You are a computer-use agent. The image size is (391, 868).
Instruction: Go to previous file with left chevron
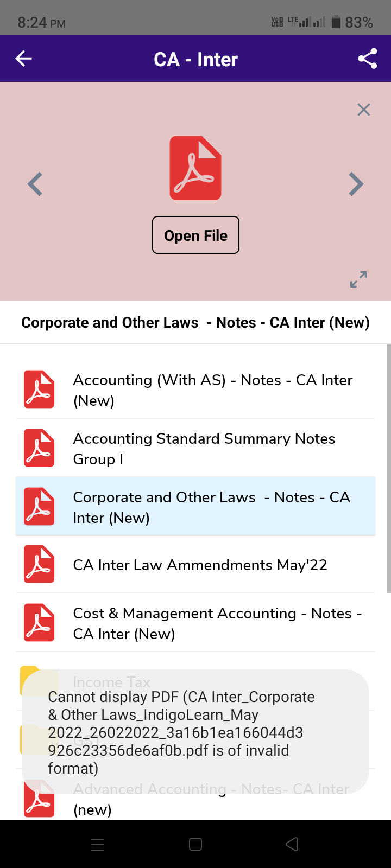point(35,184)
